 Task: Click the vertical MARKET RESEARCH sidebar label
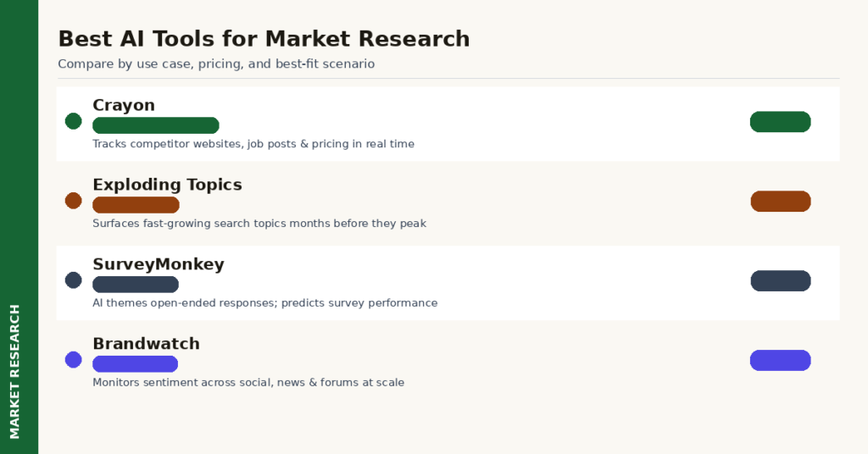pos(15,372)
